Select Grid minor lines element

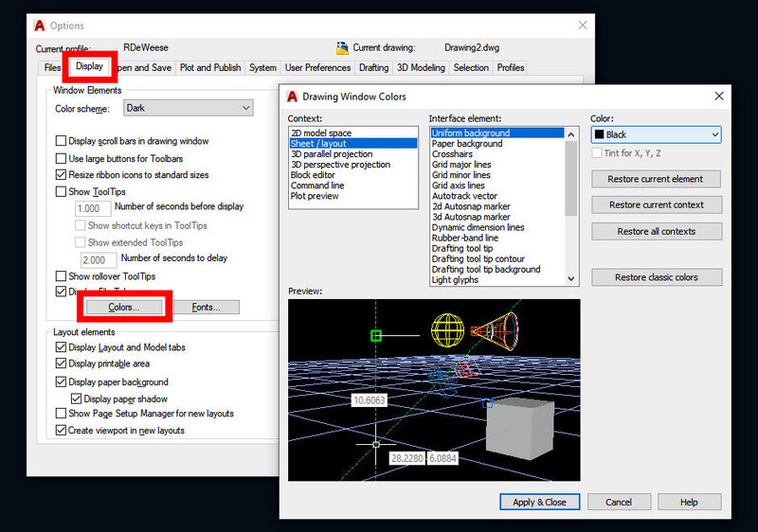(x=497, y=175)
